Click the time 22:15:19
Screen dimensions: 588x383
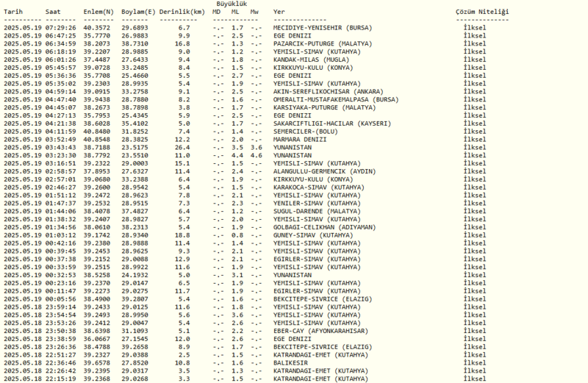click(x=60, y=379)
